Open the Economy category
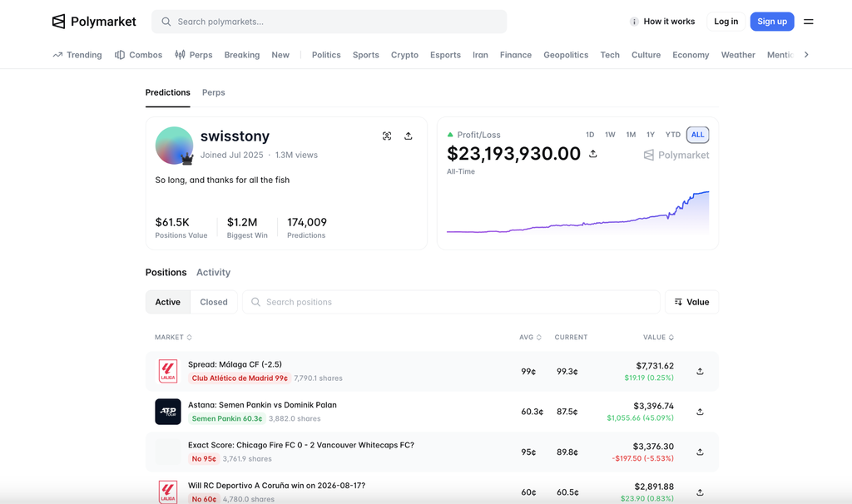The width and height of the screenshot is (852, 504). (691, 55)
